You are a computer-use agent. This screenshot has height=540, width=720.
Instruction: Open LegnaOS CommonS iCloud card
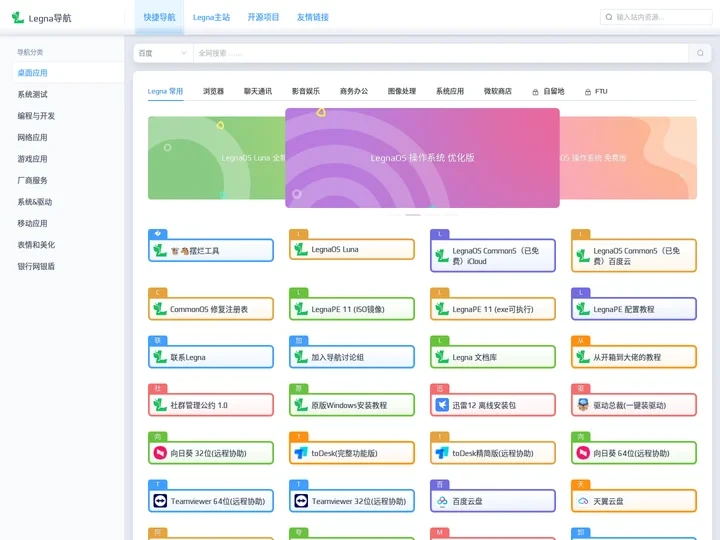point(493,255)
